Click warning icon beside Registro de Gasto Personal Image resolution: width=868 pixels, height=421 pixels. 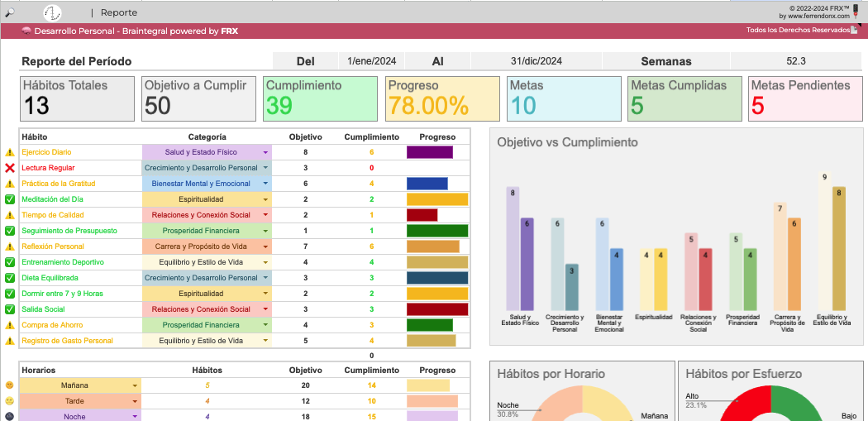click(x=9, y=341)
